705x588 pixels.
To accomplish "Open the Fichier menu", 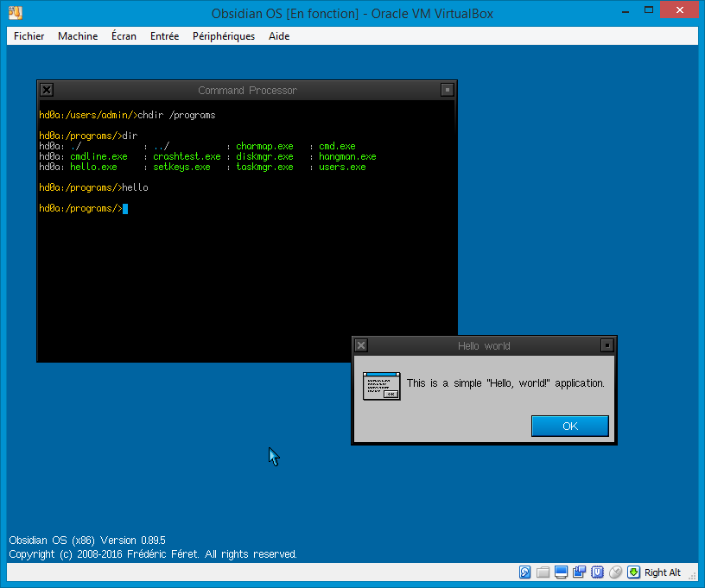I will tap(29, 36).
